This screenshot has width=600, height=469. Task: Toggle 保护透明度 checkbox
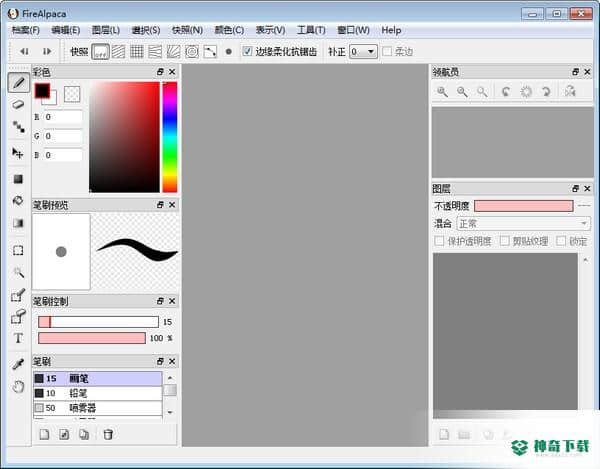[439, 241]
